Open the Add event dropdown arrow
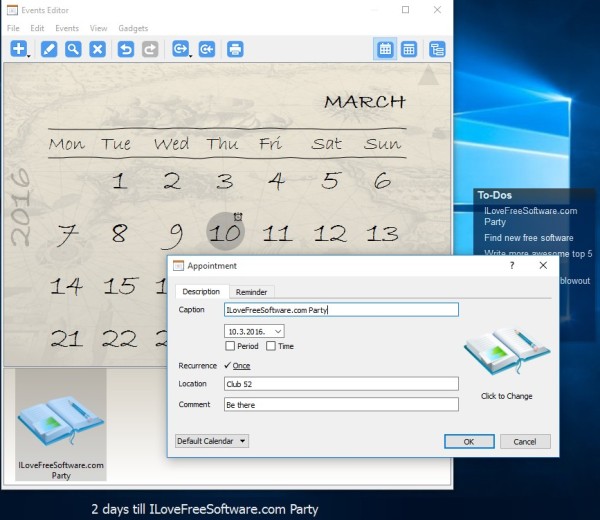The height and width of the screenshot is (520, 600). tap(29, 57)
